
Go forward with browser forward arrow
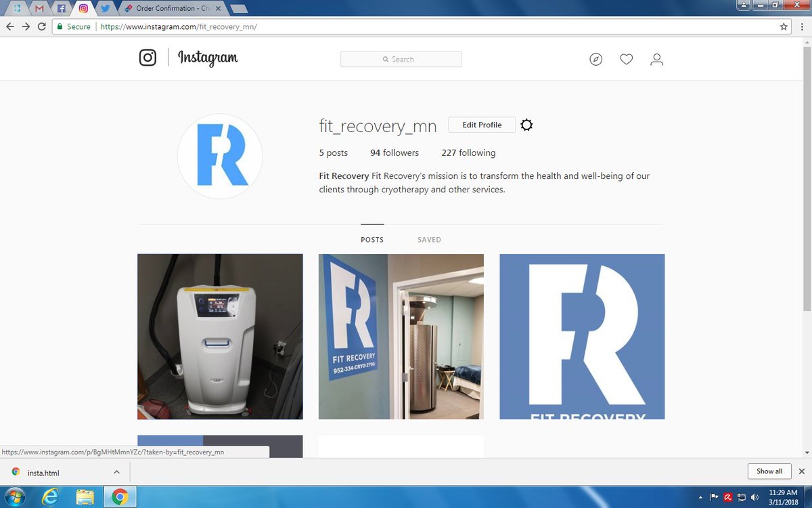pyautogui.click(x=26, y=26)
